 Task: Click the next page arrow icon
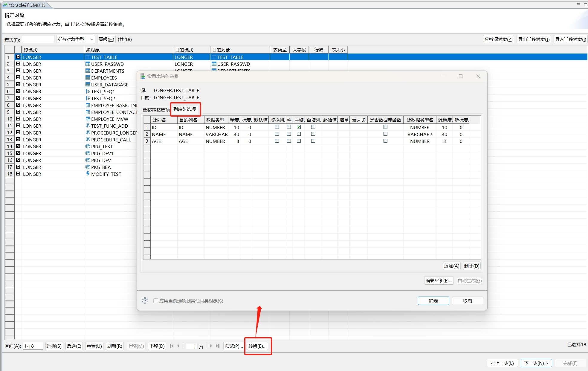211,346
